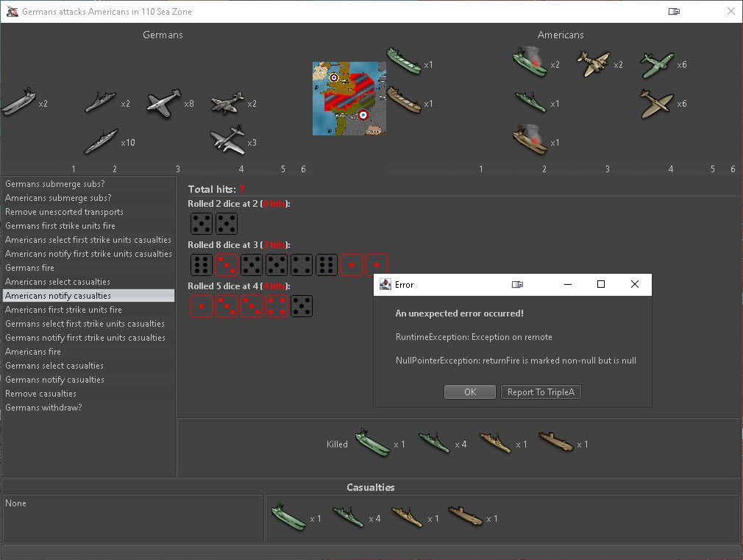
Task: Select 'Germans withdraw?' step in list
Action: [x=43, y=408]
